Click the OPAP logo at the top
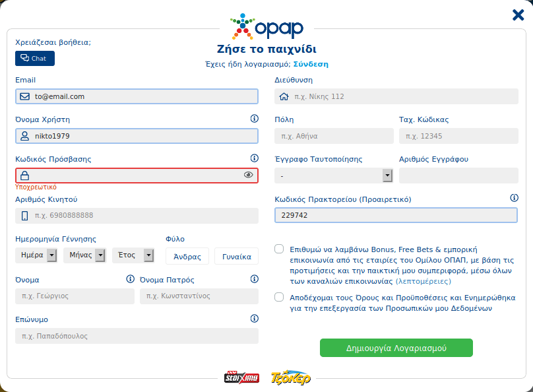This screenshot has height=392, width=533. [x=267, y=26]
